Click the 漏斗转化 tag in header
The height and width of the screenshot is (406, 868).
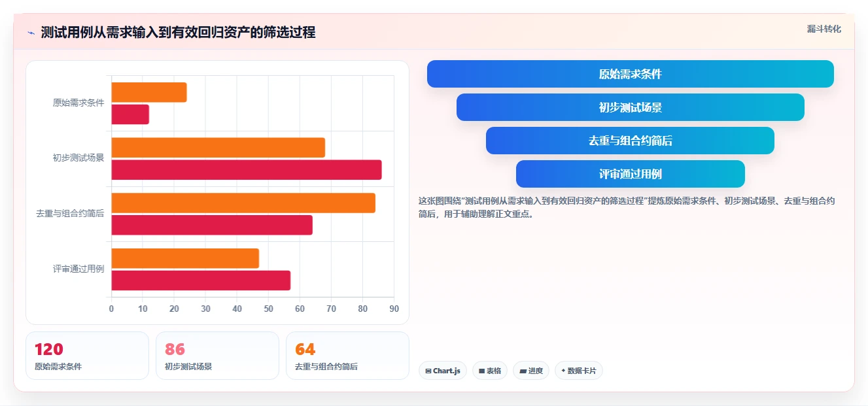coord(824,29)
